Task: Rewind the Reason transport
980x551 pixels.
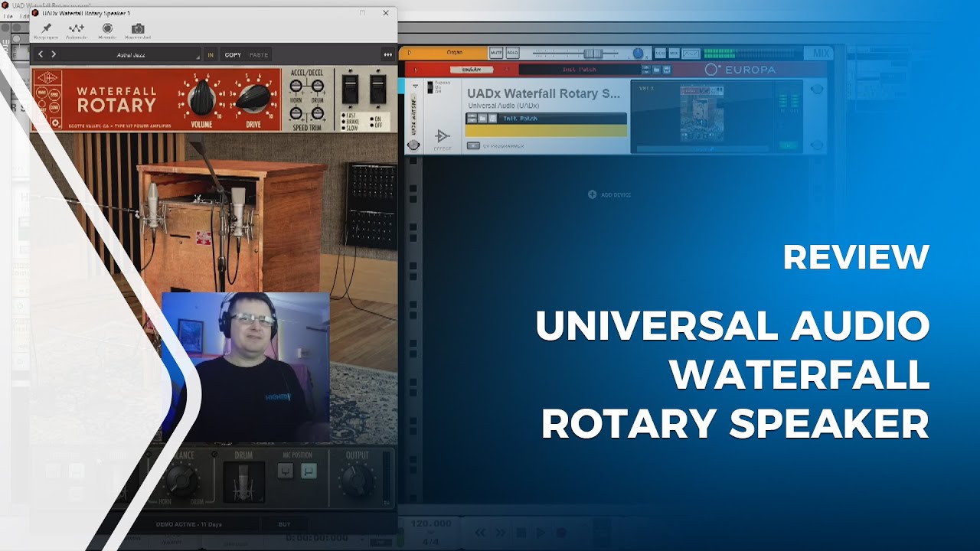Action: 481,532
